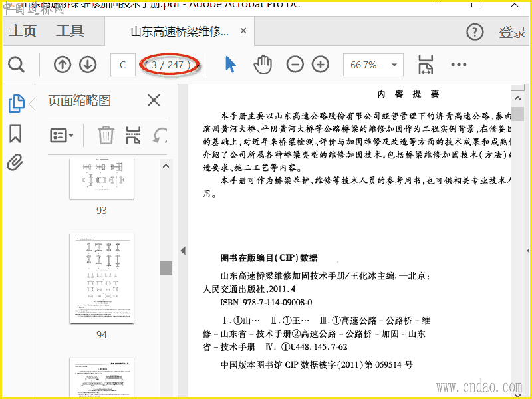
Task: Open the page thumbnails sidebar icon
Action: pos(16,104)
